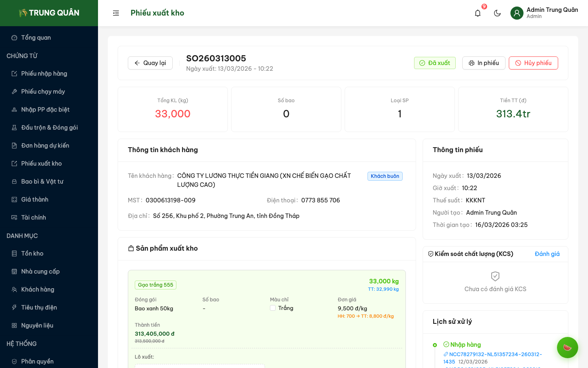The image size is (588, 368).
Task: Open the NCC78279132 receipt link
Action: pos(495,355)
